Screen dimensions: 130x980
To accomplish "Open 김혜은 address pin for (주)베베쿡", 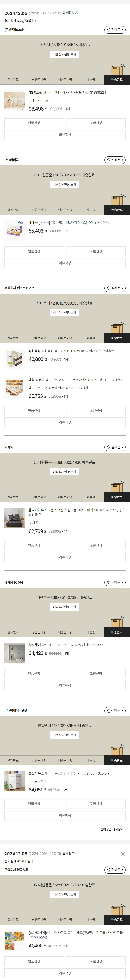I will [115, 160].
